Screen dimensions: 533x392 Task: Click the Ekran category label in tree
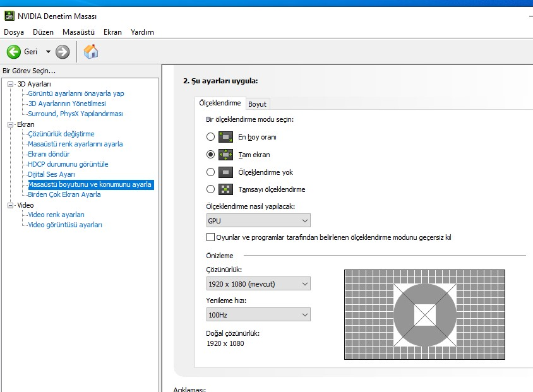coord(26,124)
